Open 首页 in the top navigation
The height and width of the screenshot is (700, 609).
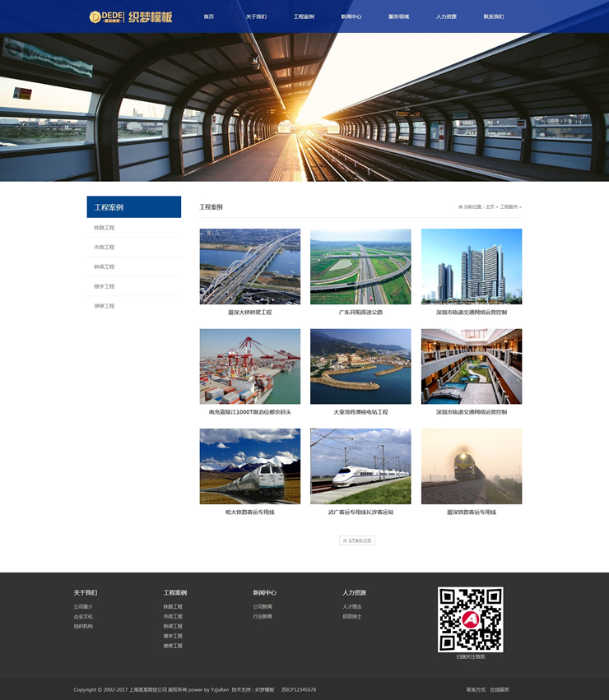209,16
